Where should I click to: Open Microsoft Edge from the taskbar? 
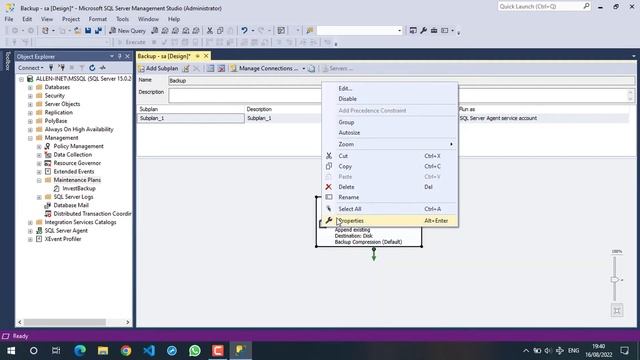coord(80,351)
